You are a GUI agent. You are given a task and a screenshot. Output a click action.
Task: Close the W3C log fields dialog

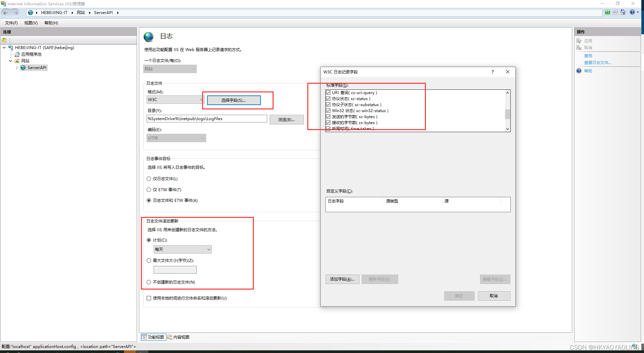pos(508,72)
